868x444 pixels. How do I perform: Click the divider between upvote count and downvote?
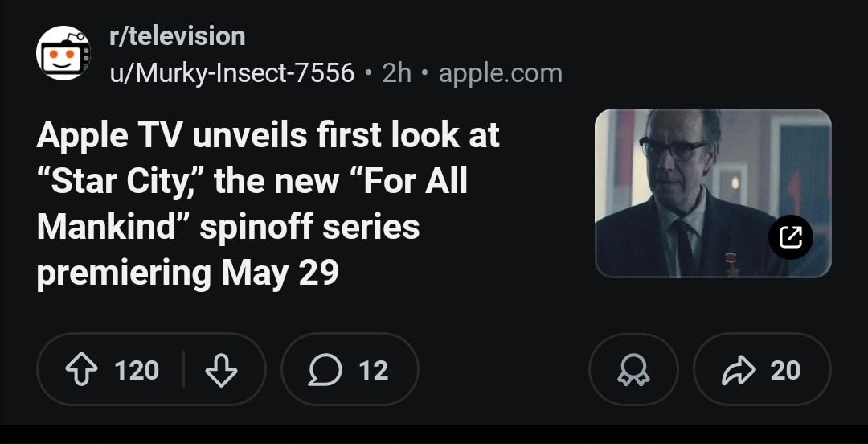[x=184, y=370]
